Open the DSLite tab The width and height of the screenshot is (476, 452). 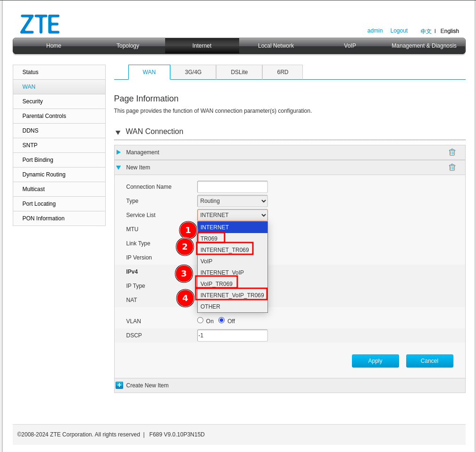[x=239, y=72]
